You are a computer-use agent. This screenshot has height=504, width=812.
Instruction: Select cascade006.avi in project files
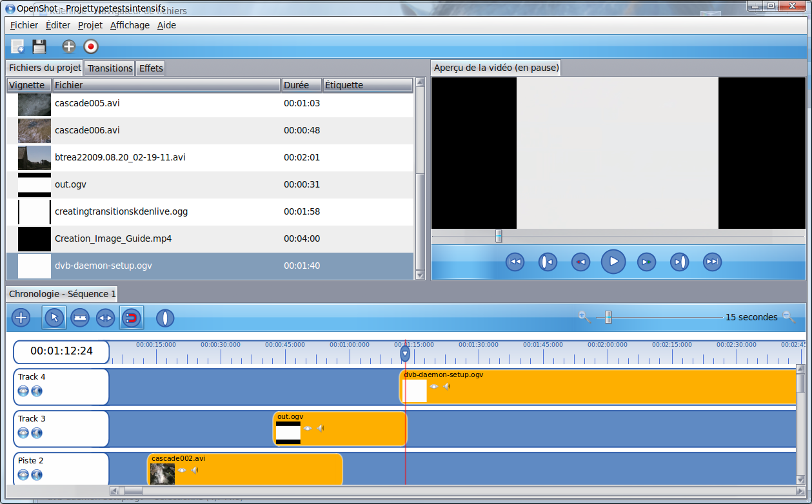pos(210,130)
